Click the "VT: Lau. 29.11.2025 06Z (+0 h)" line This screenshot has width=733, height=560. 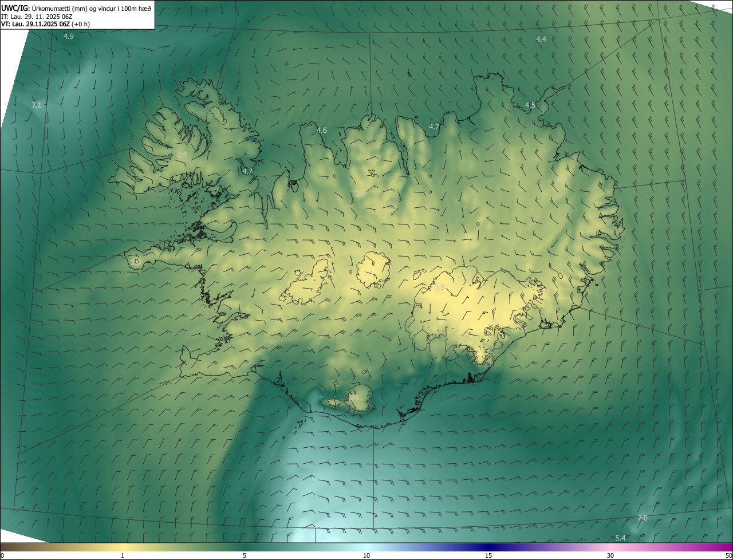tap(45, 24)
